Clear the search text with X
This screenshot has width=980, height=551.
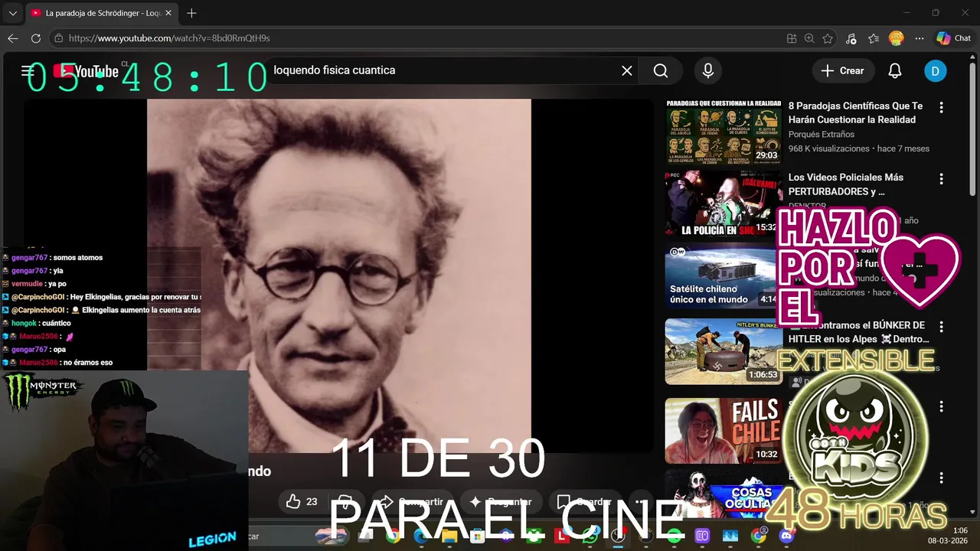627,70
